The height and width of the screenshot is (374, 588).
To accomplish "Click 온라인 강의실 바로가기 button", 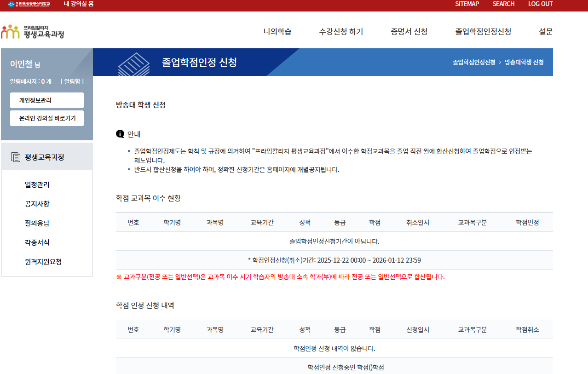I will click(x=47, y=118).
